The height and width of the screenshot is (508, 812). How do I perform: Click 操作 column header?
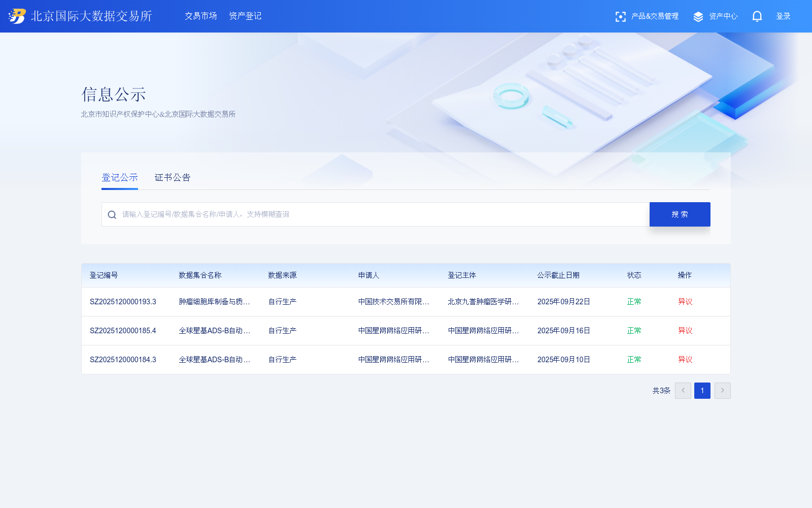click(x=685, y=275)
